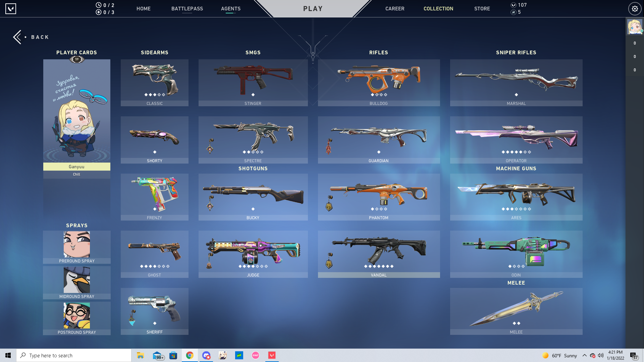The width and height of the screenshot is (644, 362).
Task: Click the weather widget showing 60°F Sunny
Action: (559, 355)
